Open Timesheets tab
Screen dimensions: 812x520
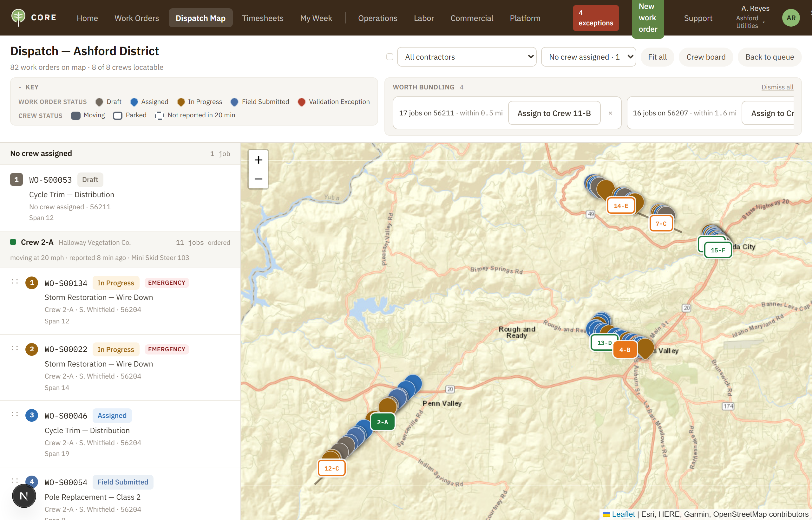tap(263, 18)
